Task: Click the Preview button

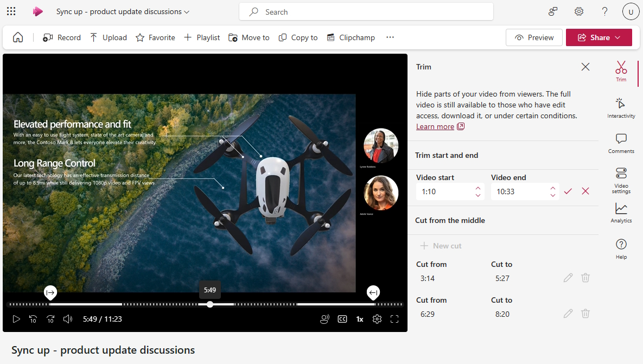Action: tap(534, 37)
